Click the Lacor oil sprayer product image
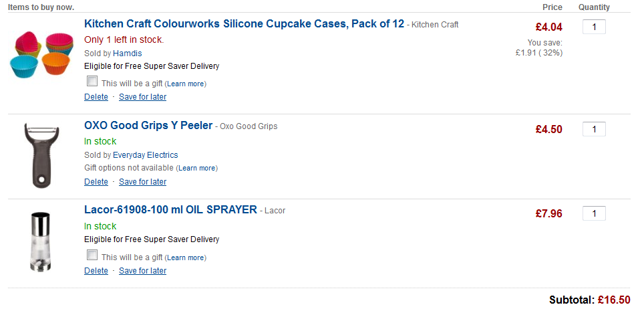The image size is (644, 315). click(39, 241)
